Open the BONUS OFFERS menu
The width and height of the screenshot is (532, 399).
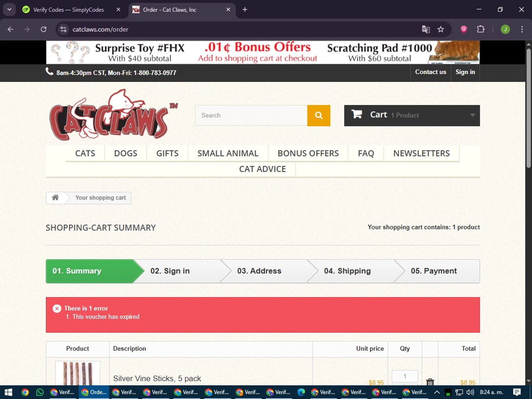click(308, 153)
